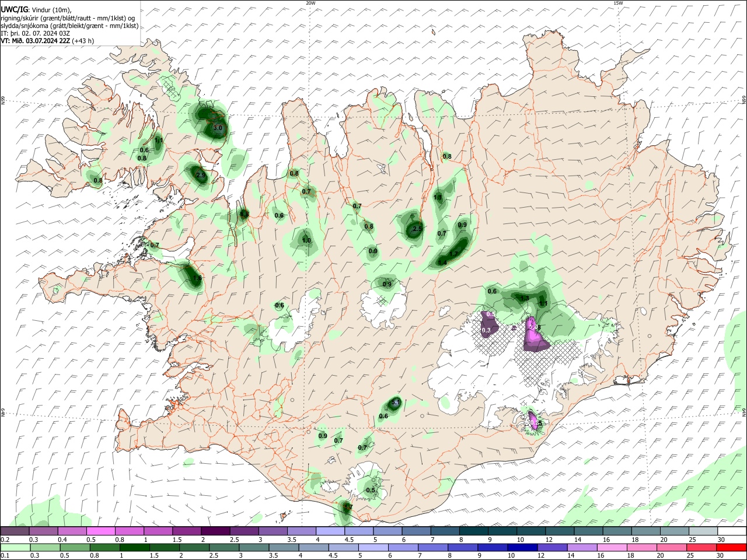Click the '30' label in the snow legend row
The height and width of the screenshot is (560, 747).
(x=721, y=540)
